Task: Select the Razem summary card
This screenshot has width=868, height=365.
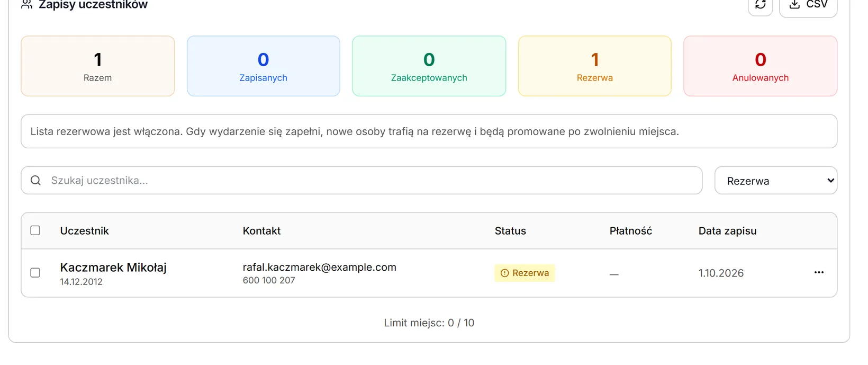Action: [98, 66]
